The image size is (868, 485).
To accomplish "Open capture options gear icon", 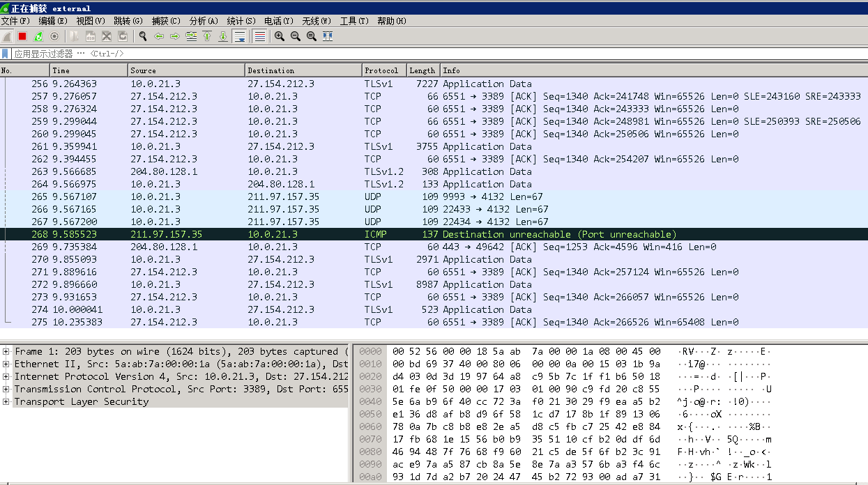I will 54,36.
